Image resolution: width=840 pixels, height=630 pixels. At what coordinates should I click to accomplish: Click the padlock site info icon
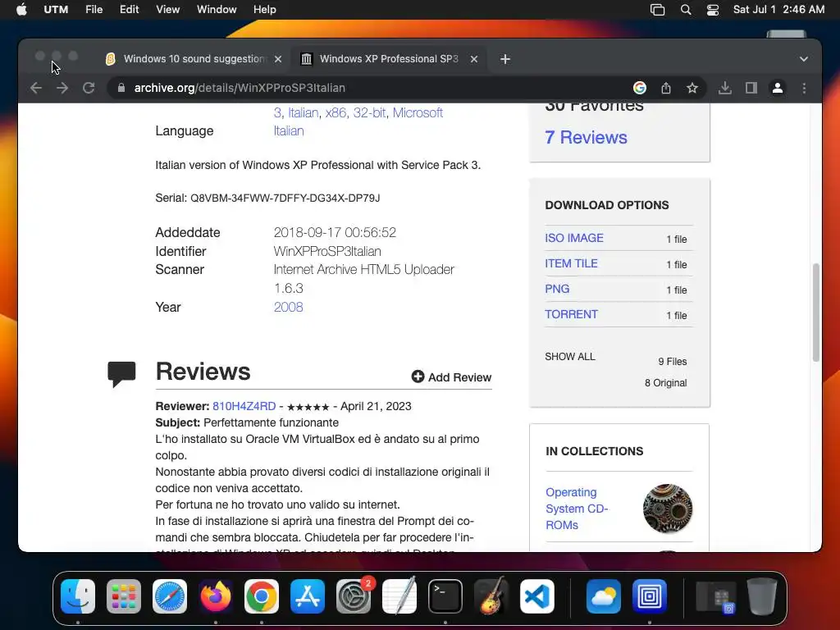coord(121,88)
